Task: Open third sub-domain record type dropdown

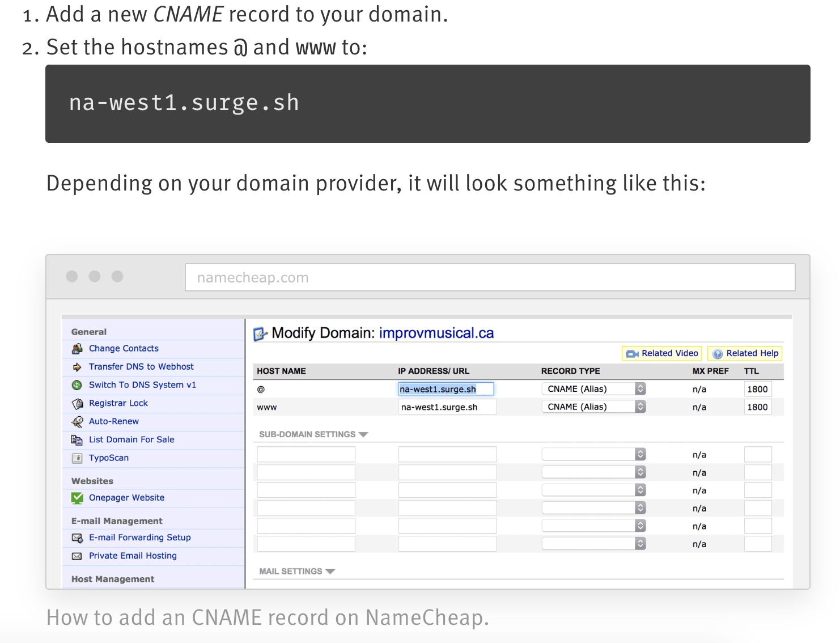Action: click(593, 490)
